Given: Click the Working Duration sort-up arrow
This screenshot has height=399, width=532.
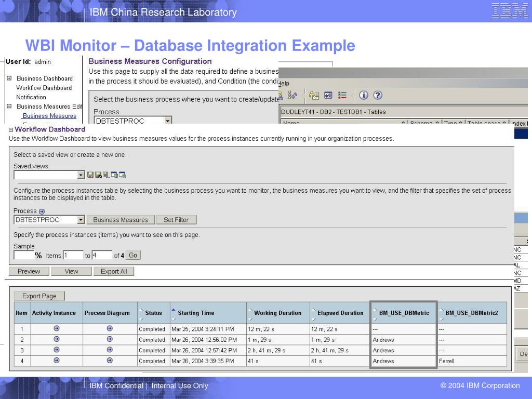Looking at the screenshot, I should click(x=250, y=310).
